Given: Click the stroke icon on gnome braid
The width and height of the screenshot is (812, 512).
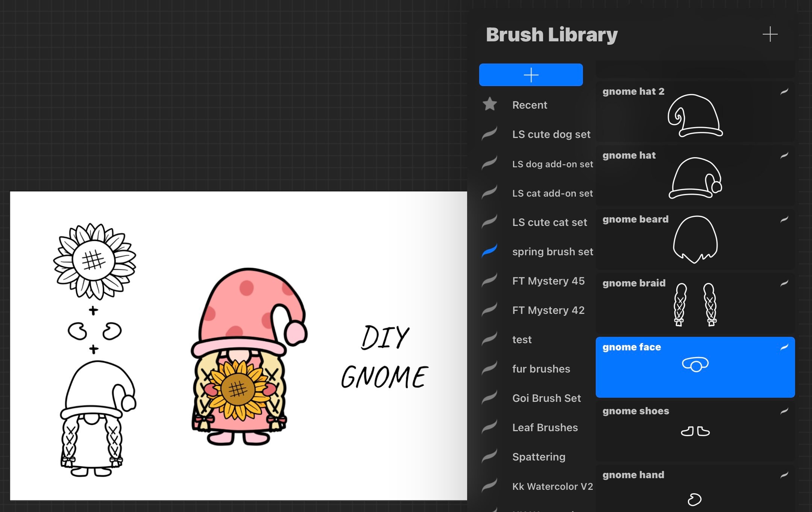Looking at the screenshot, I should (x=784, y=283).
